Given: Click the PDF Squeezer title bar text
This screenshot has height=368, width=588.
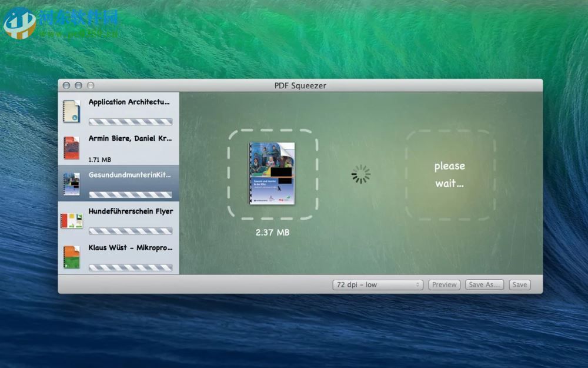Looking at the screenshot, I should pos(301,85).
